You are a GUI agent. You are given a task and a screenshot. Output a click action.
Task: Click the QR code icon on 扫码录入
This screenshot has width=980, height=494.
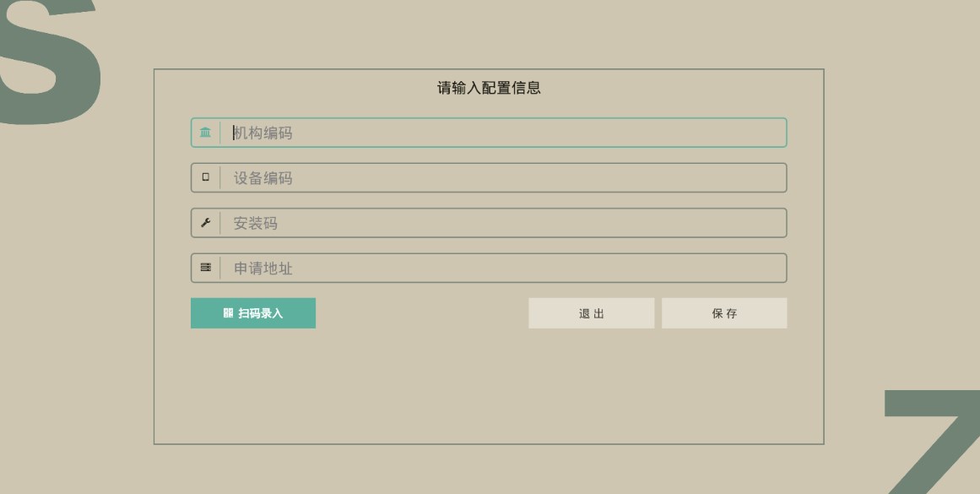(x=228, y=313)
